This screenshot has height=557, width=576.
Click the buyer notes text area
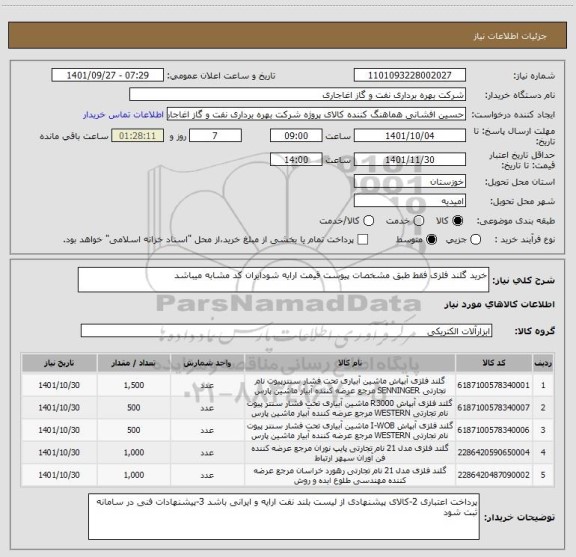(284, 517)
